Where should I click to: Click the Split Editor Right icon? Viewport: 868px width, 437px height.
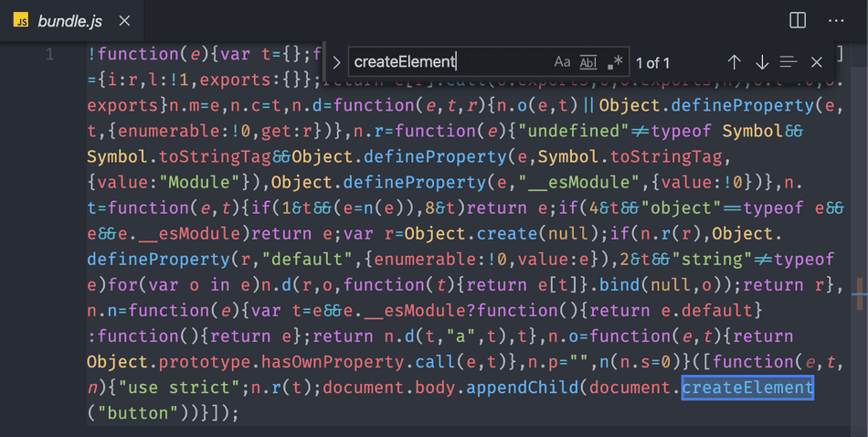[x=798, y=20]
